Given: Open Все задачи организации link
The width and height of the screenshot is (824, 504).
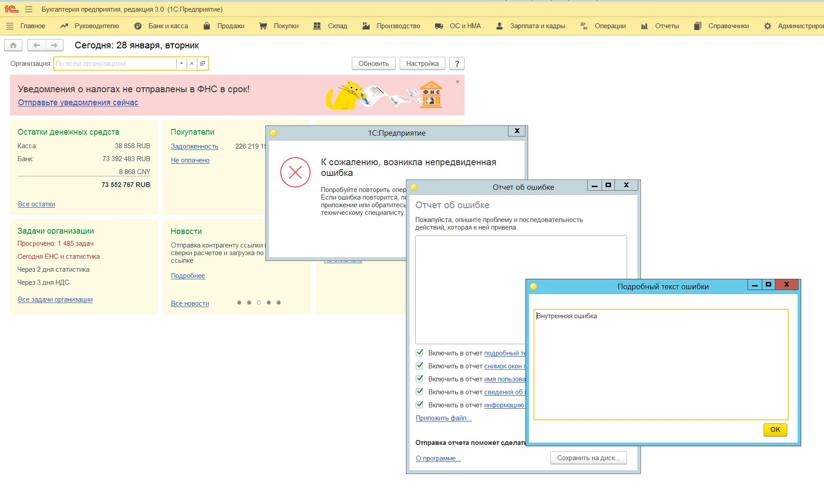Looking at the screenshot, I should coord(55,299).
